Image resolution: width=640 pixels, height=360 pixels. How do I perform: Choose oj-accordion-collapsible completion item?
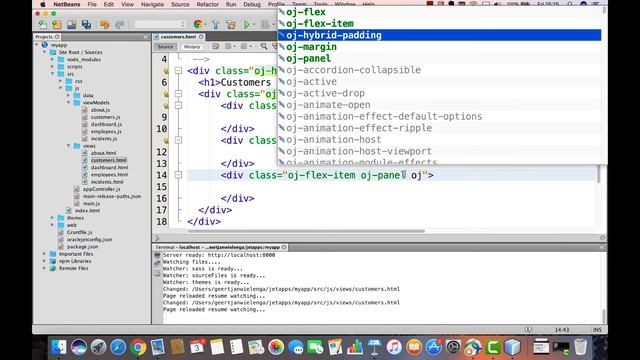pyautogui.click(x=439, y=70)
